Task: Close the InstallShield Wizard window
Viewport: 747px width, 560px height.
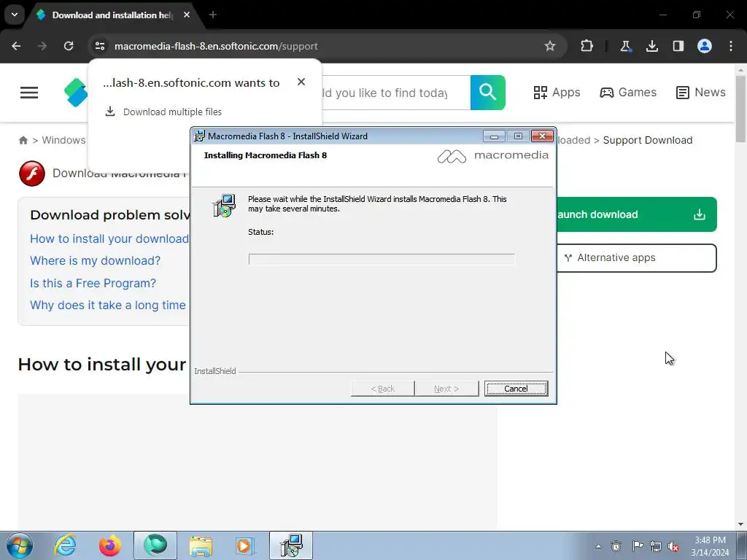Action: point(542,136)
